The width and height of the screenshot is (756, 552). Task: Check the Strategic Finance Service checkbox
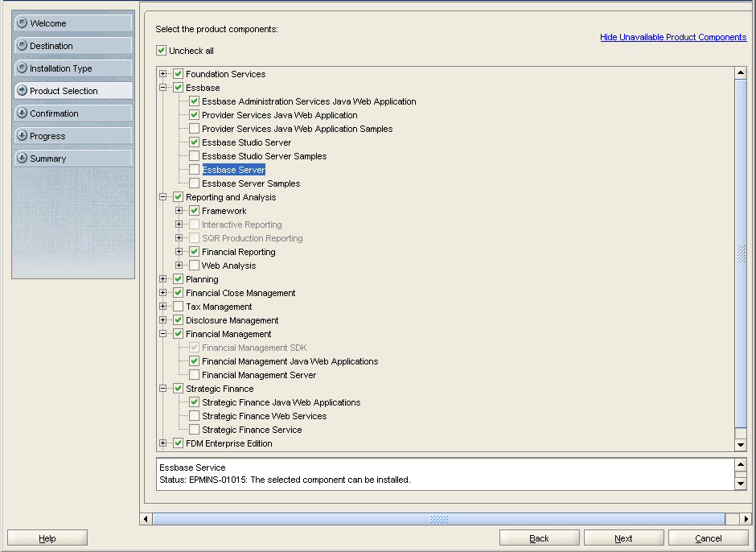tap(194, 430)
